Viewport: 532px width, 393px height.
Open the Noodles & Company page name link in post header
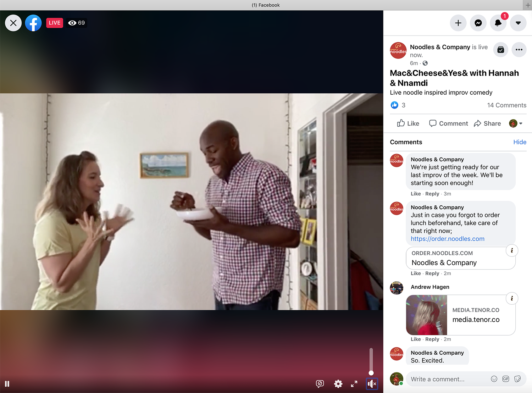click(x=440, y=47)
